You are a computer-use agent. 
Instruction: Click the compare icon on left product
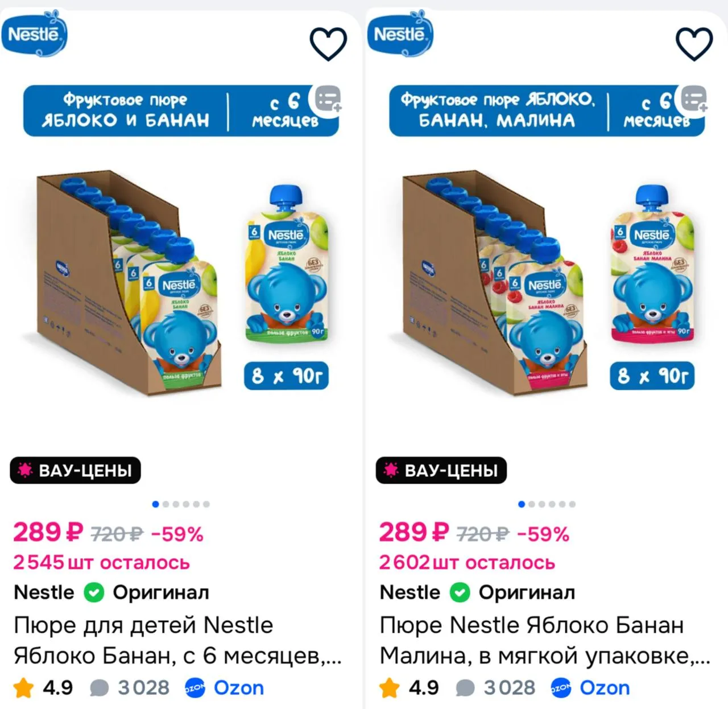328,100
